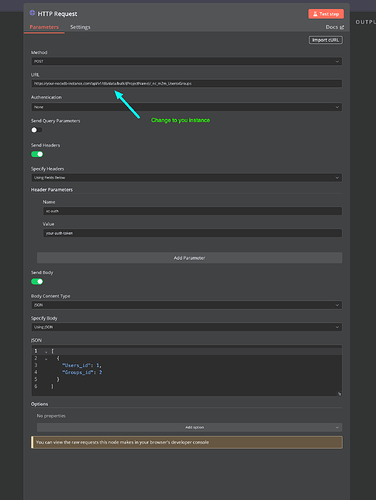The height and width of the screenshot is (500, 376).
Task: Click the HTTP Request globe icon
Action: 32,13
